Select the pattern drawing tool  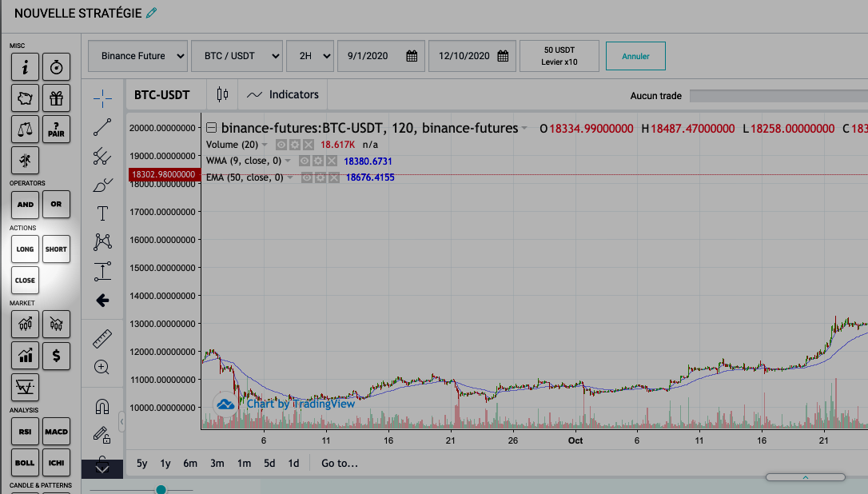102,241
